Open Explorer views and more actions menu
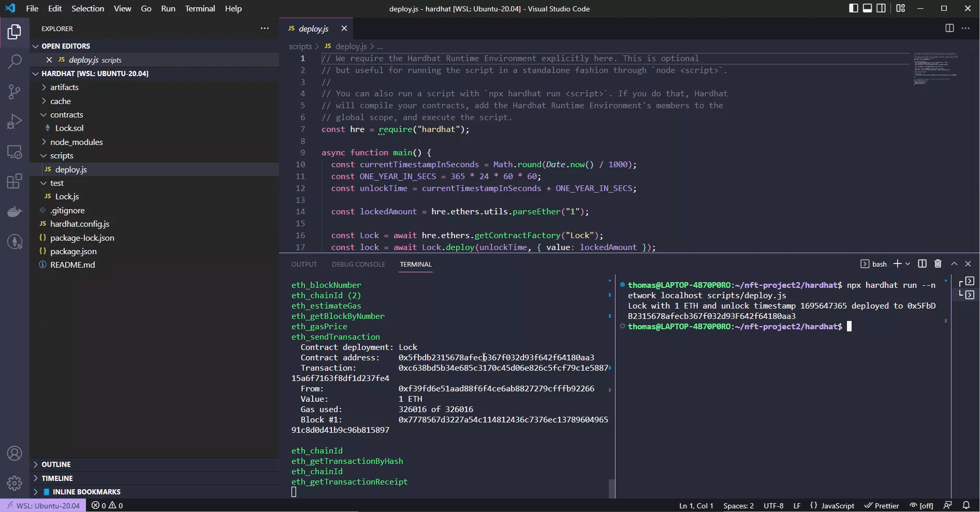 coord(265,28)
